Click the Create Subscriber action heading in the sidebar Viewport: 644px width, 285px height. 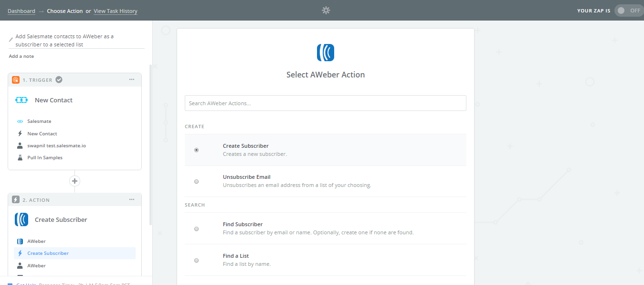point(61,219)
